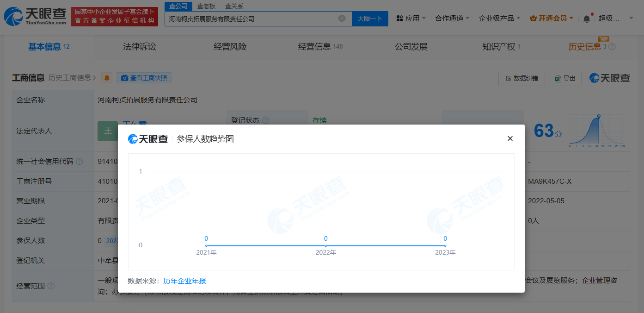Screen dimensions: 644x313
Task: Open the 开通会员 membership dropdown
Action: 552,19
